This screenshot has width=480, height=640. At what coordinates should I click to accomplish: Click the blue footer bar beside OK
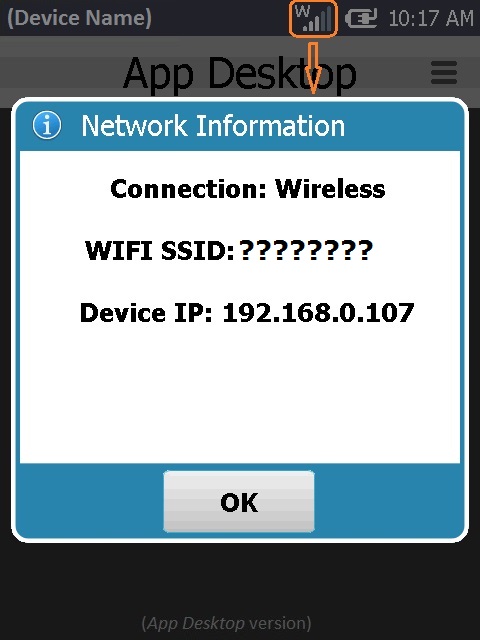tap(388, 502)
